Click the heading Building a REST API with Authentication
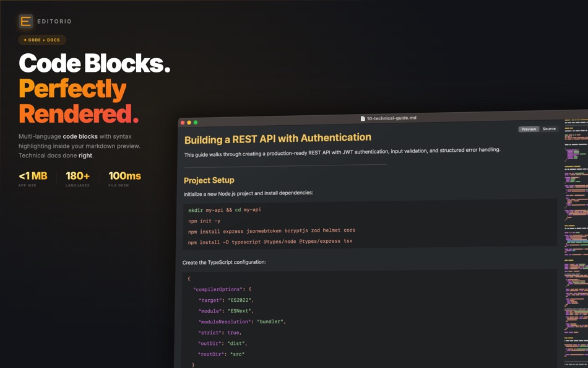Image resolution: width=588 pixels, height=368 pixels. [x=278, y=139]
